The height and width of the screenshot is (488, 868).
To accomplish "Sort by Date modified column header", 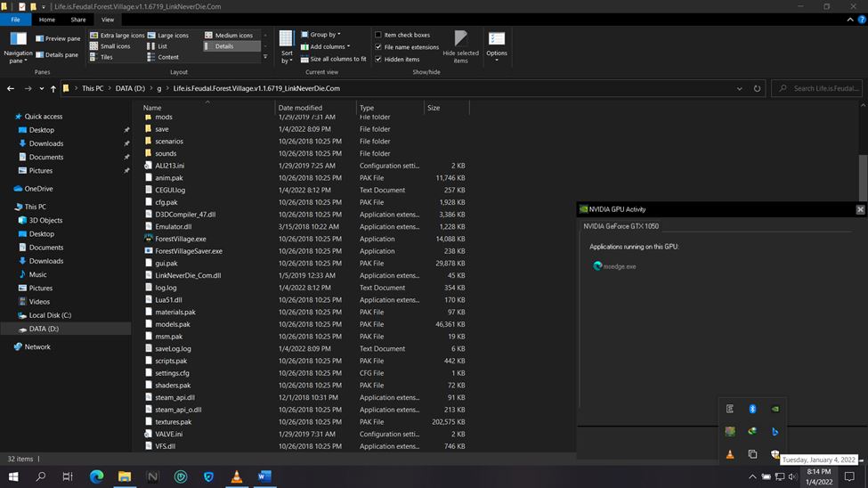I will pos(315,108).
